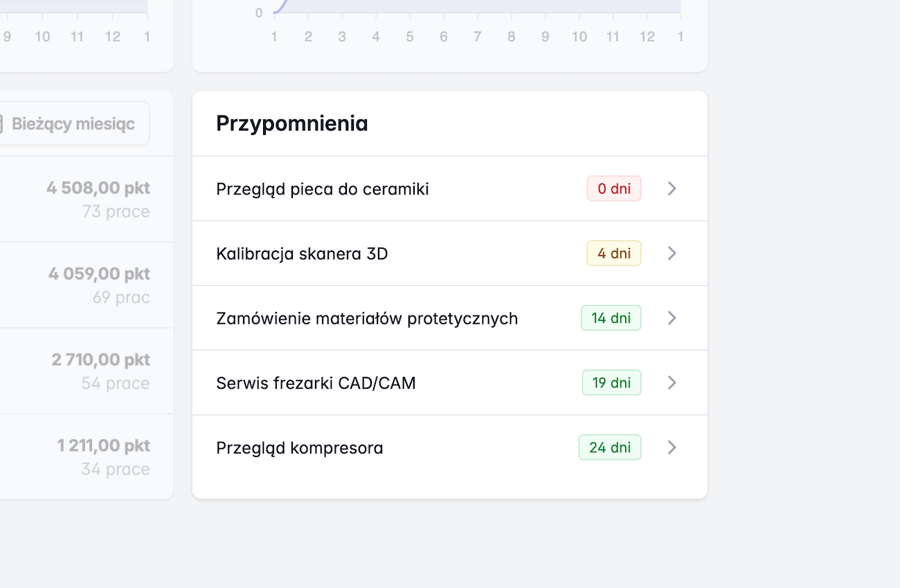Click the "1 211,00 pkt" stat entry
The width and height of the screenshot is (900, 588).
[103, 445]
